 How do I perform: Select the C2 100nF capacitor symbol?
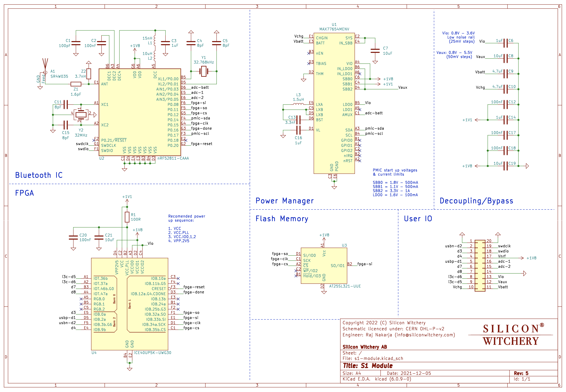click(x=101, y=43)
